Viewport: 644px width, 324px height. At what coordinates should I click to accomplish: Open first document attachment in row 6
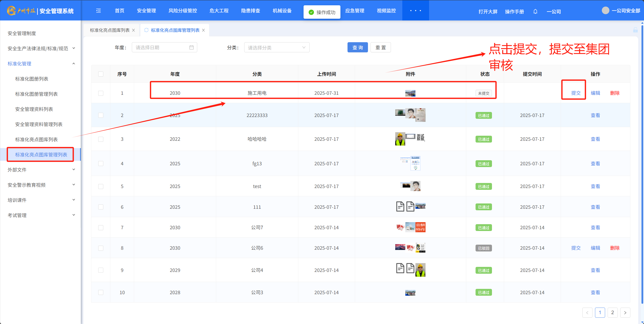click(x=400, y=207)
